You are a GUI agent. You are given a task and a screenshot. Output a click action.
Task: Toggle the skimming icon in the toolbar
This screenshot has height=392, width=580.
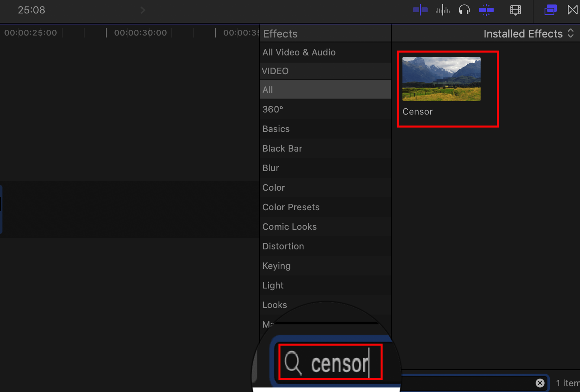420,10
